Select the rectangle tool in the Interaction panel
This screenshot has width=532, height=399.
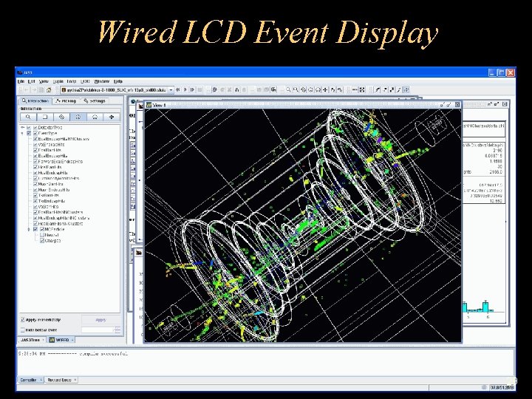pos(45,117)
